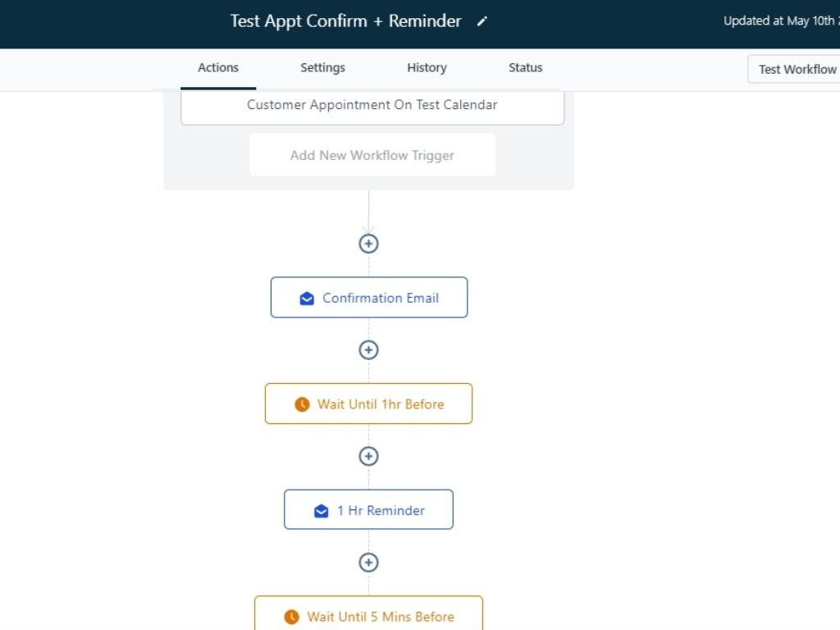Add a step below Wait Until 1hr Before
Screen dimensions: 840x630
(368, 456)
